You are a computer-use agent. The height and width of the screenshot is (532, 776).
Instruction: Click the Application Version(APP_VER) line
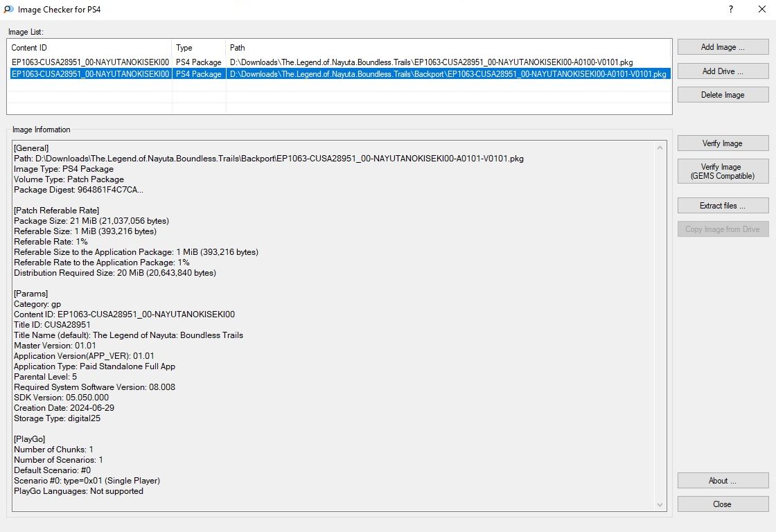coord(84,356)
